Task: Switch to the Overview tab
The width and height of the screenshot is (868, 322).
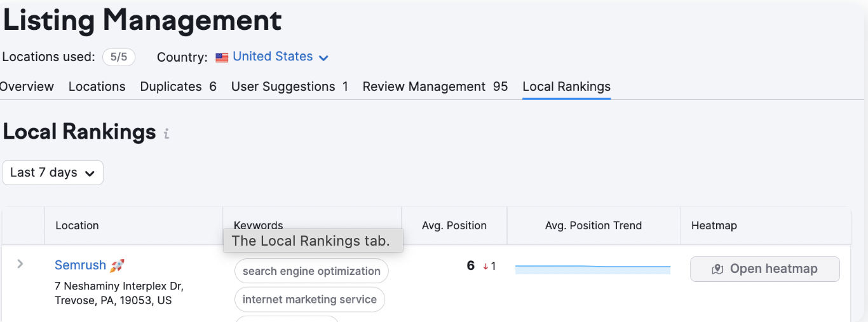Action: tap(27, 87)
